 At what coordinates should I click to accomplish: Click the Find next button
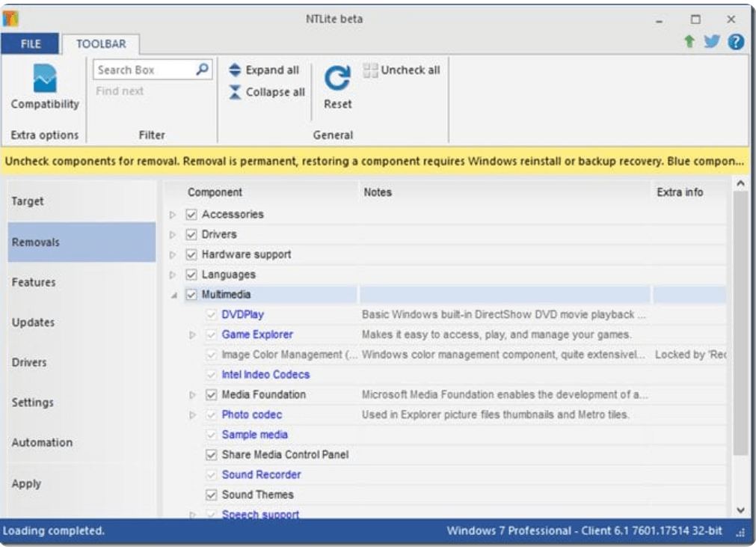[x=120, y=91]
